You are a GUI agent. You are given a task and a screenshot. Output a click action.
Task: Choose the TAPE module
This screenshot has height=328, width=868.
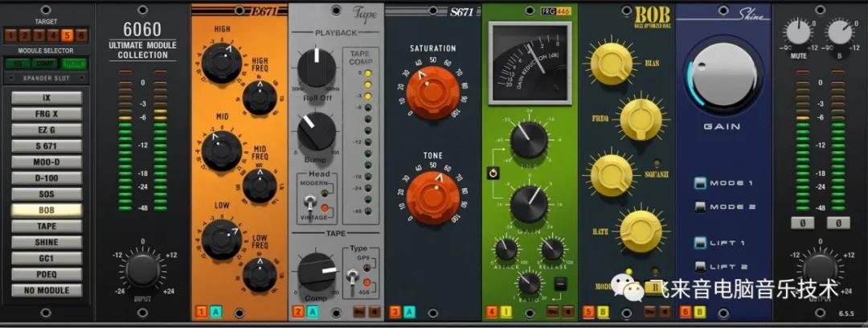click(x=47, y=226)
